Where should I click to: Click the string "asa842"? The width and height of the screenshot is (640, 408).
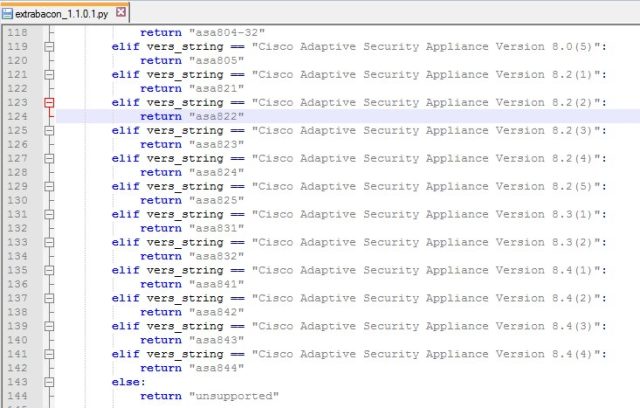click(216, 312)
